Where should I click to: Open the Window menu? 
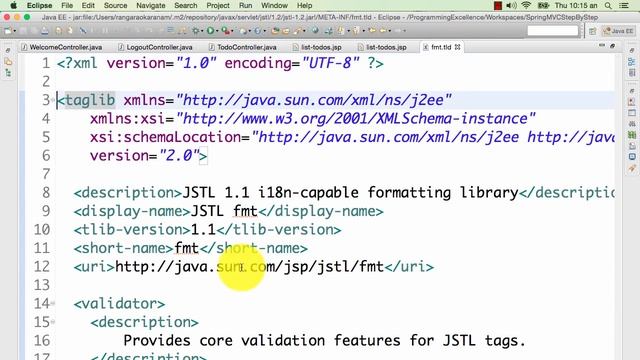coord(274,6)
